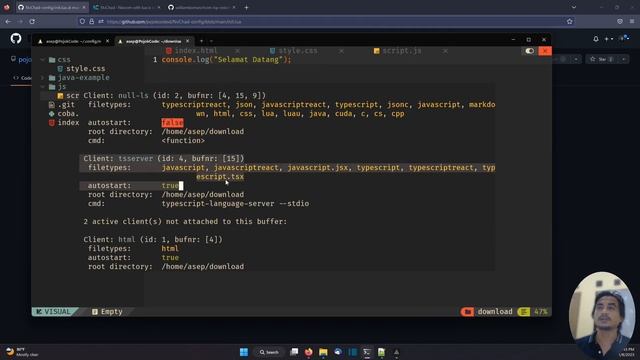This screenshot has height=360, width=640.
Task: Go back in Firefox
Action: coord(8,21)
